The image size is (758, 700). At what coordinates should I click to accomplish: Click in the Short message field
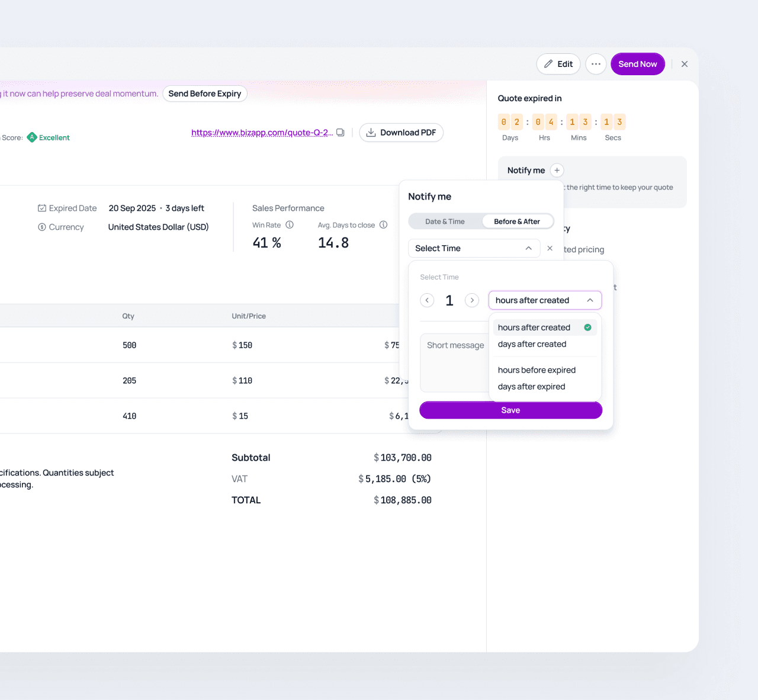tap(454, 362)
